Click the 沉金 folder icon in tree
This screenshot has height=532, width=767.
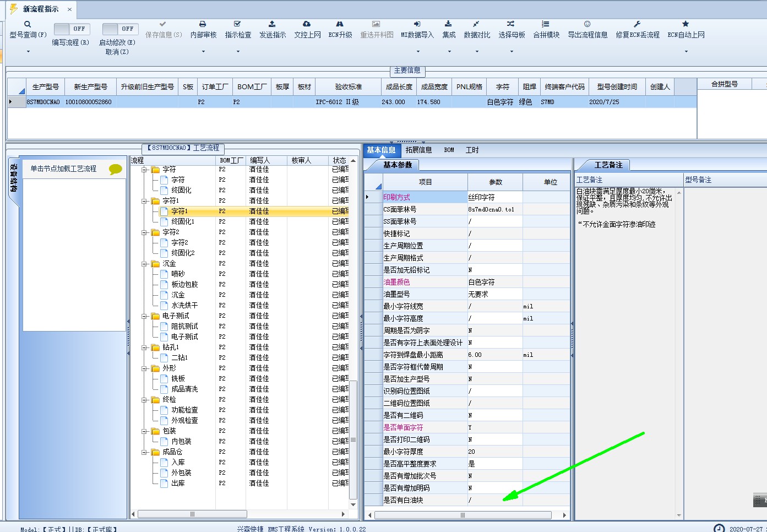pos(155,264)
